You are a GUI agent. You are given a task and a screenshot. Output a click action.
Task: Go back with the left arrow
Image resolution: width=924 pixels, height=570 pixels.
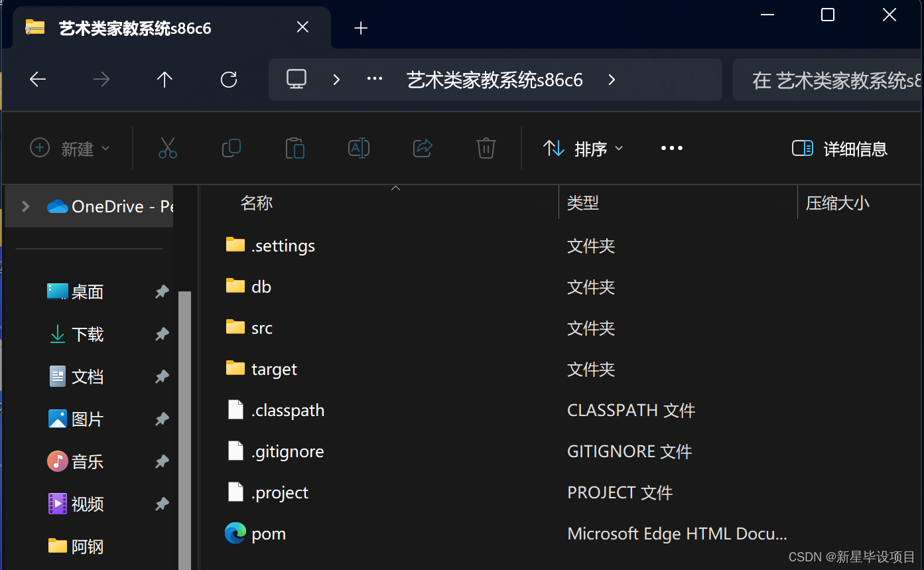(38, 80)
